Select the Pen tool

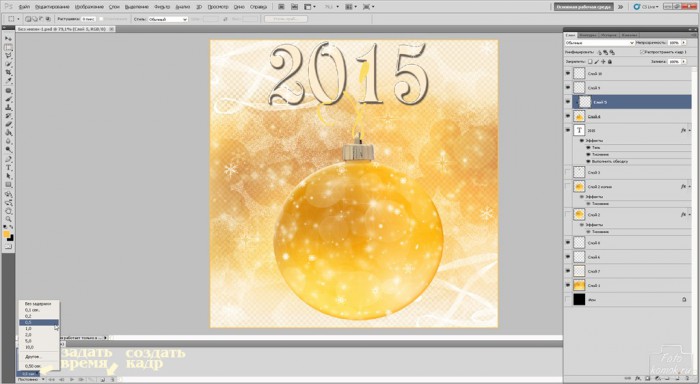8,159
